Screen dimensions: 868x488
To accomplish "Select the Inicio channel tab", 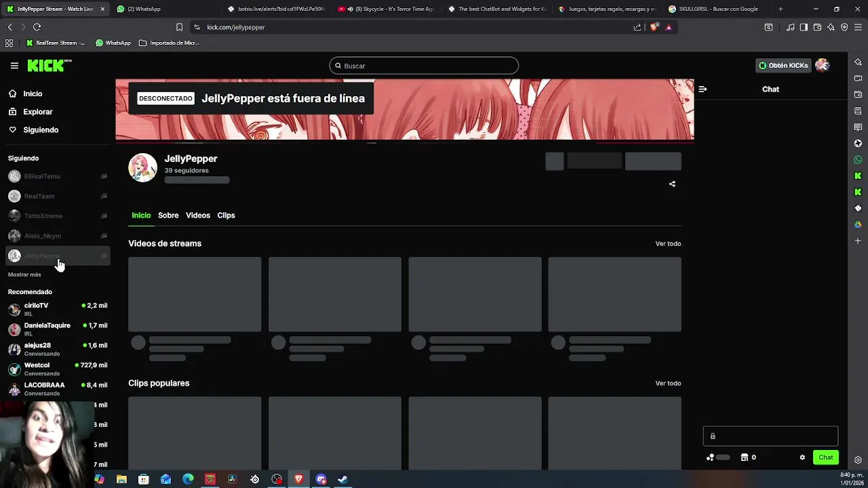I will click(141, 215).
